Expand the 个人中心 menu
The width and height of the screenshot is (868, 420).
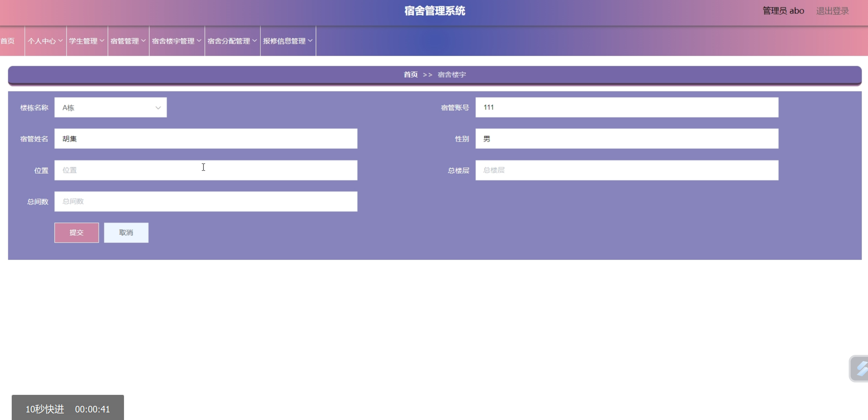click(45, 41)
